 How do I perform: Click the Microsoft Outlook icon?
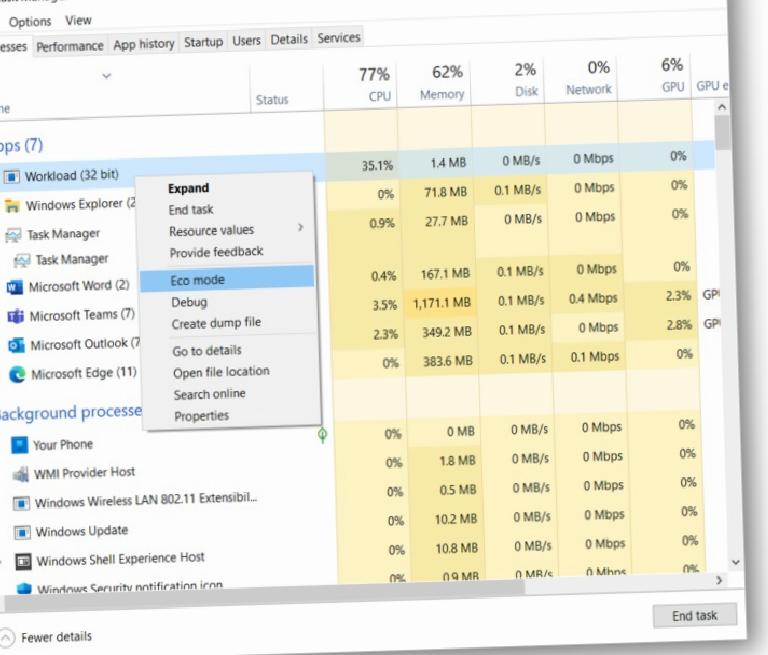pyautogui.click(x=17, y=345)
